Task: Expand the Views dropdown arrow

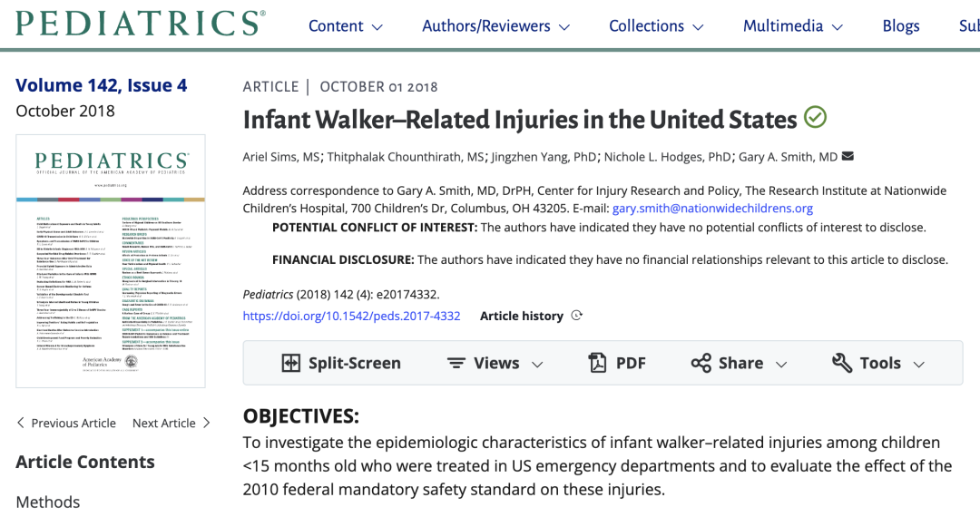Action: click(537, 364)
